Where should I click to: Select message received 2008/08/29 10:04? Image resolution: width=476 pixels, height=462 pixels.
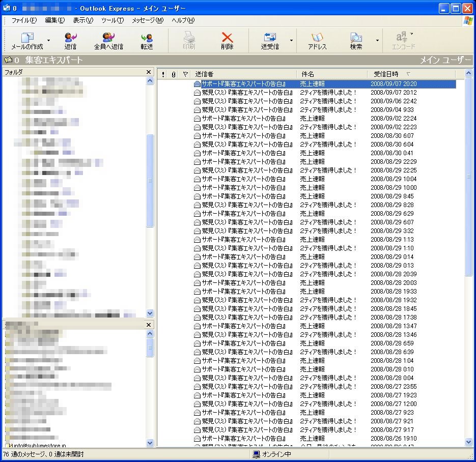[324, 179]
